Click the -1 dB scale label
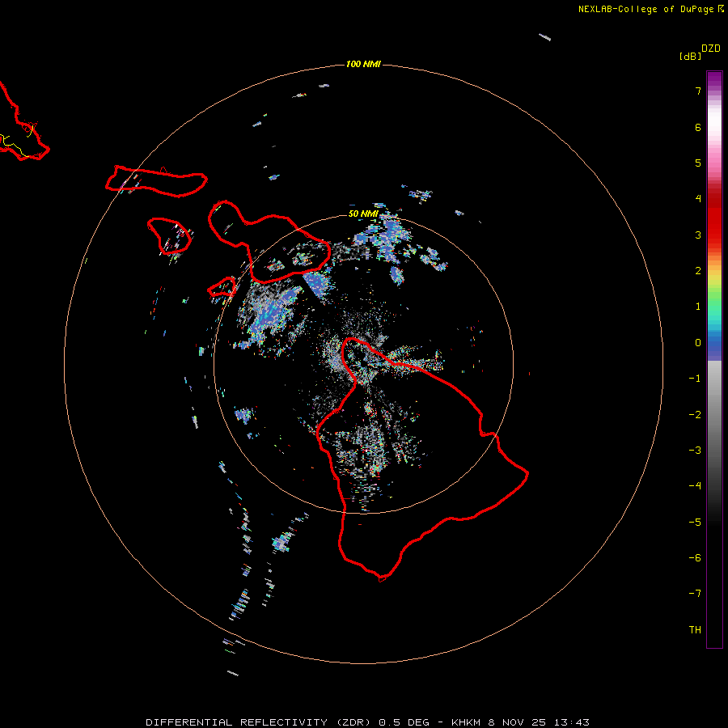728x728 pixels. (x=695, y=379)
